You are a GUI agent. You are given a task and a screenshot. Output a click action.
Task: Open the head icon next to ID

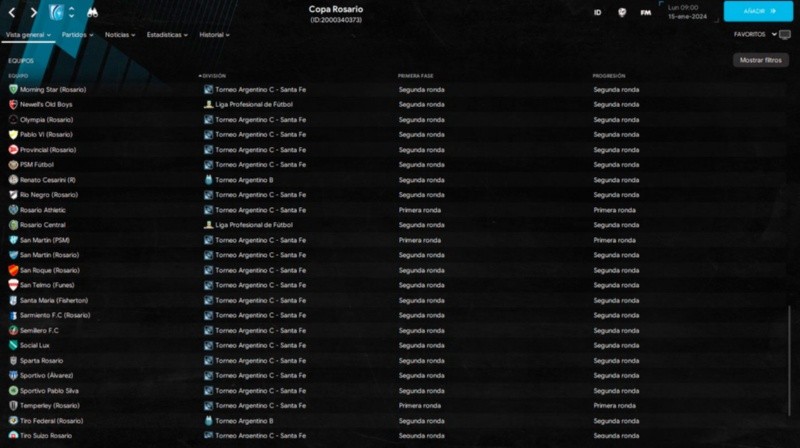click(x=621, y=12)
